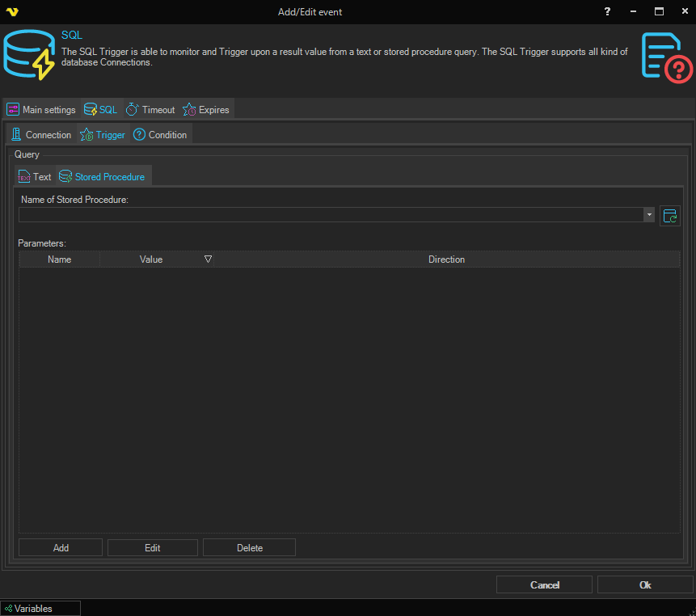Image resolution: width=696 pixels, height=616 pixels.
Task: Go to the Expires tab
Action: 206,110
